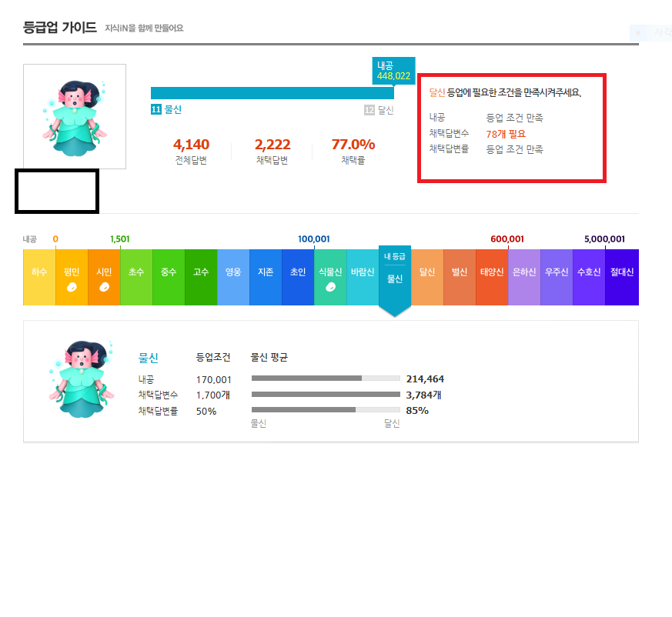Click the 170,001 내공 requirement value

point(214,379)
